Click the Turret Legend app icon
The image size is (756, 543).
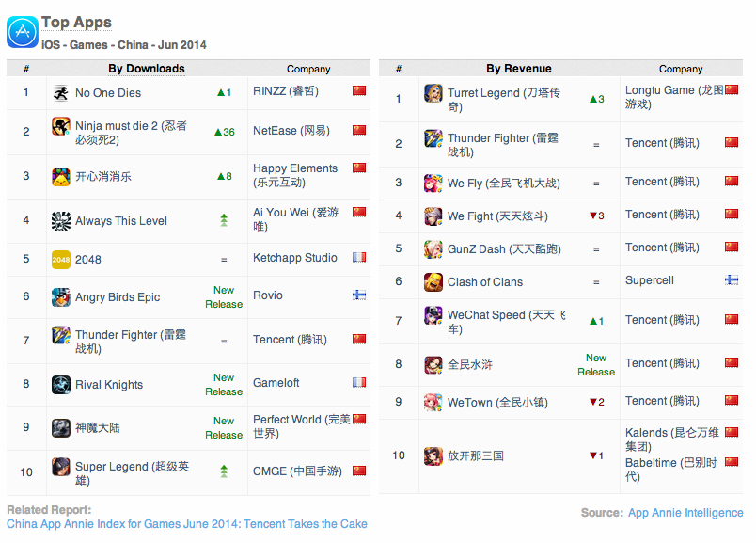pos(433,93)
